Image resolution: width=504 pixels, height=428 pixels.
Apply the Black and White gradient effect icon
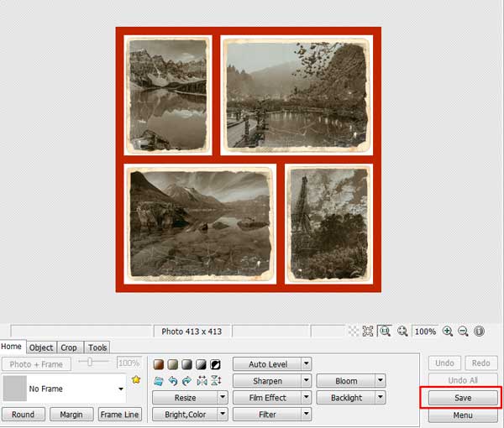(186, 364)
